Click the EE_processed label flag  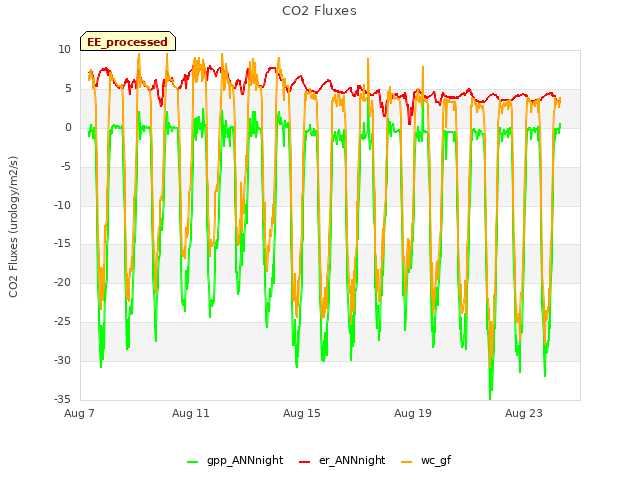click(128, 41)
